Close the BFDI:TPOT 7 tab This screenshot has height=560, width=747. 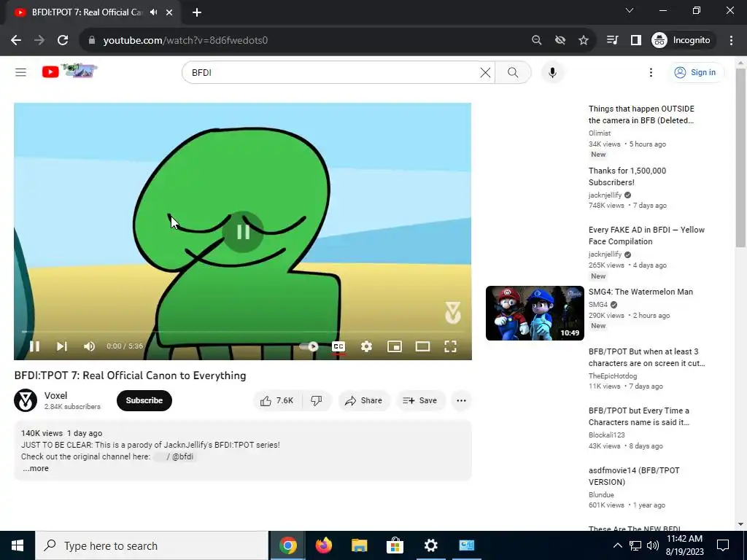(169, 12)
